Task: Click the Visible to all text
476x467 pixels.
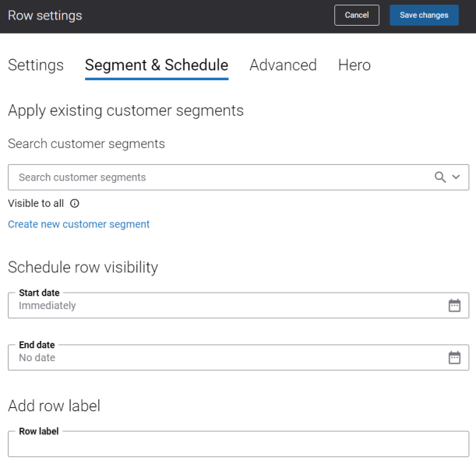Action: 36,203
